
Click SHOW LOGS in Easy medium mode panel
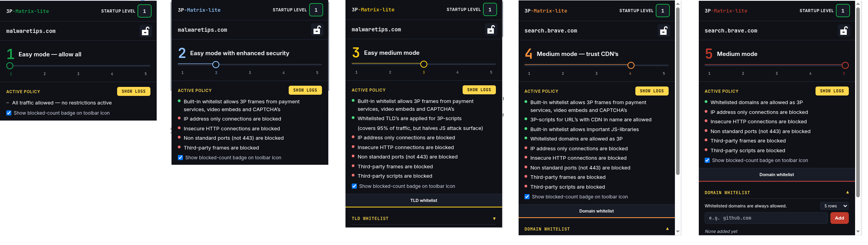tap(479, 90)
